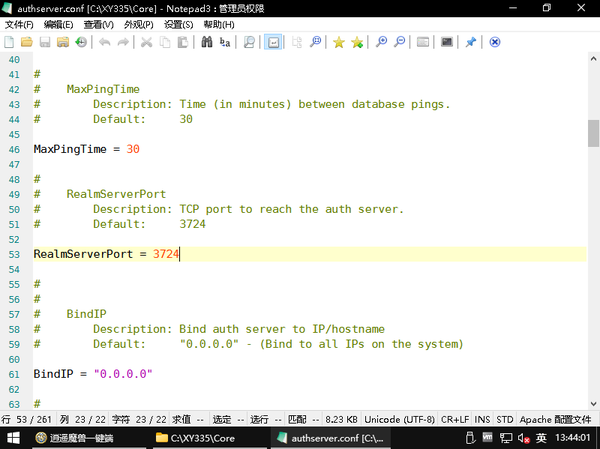Click the Cut scissors icon
600x449 pixels.
147,42
